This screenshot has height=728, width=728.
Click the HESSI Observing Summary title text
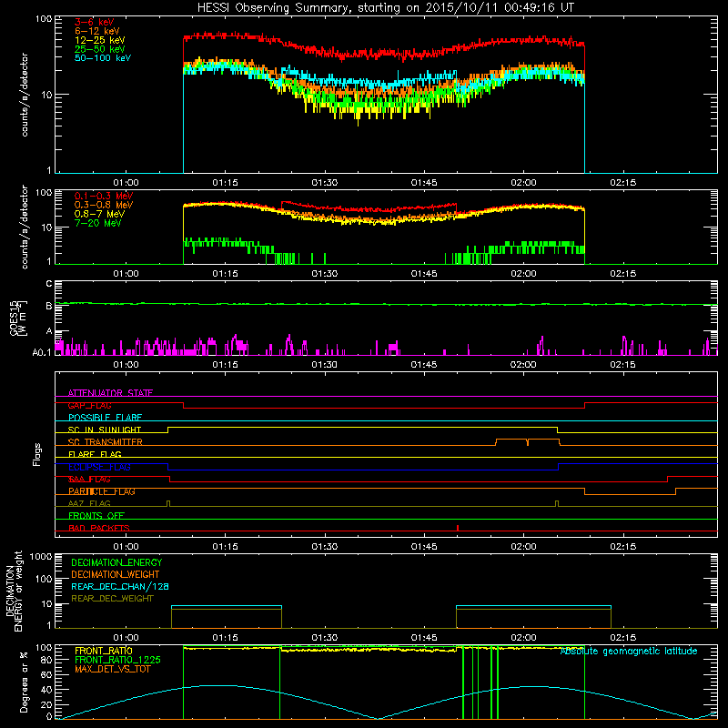click(x=385, y=8)
